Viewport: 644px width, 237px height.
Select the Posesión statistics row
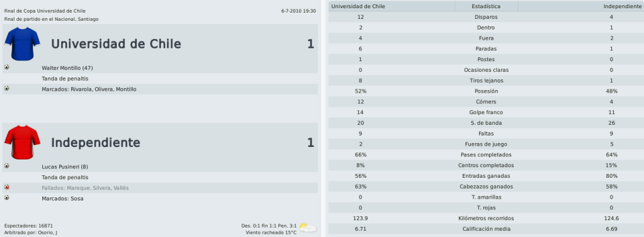click(x=486, y=91)
